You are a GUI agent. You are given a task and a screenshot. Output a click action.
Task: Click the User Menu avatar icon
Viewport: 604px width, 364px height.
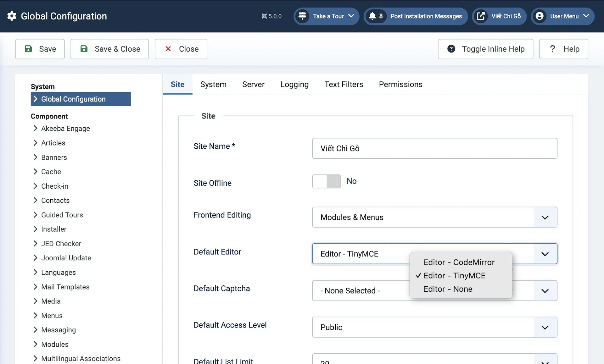point(540,16)
